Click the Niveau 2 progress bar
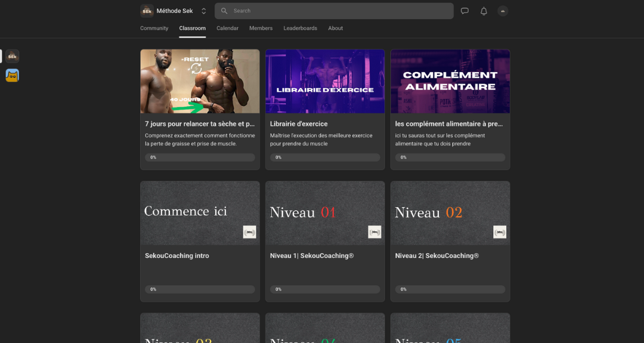The image size is (644, 343). tap(450, 289)
